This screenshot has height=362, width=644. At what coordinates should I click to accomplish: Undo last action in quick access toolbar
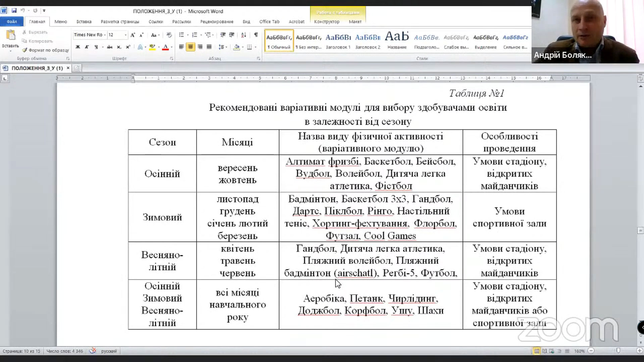[x=22, y=11]
